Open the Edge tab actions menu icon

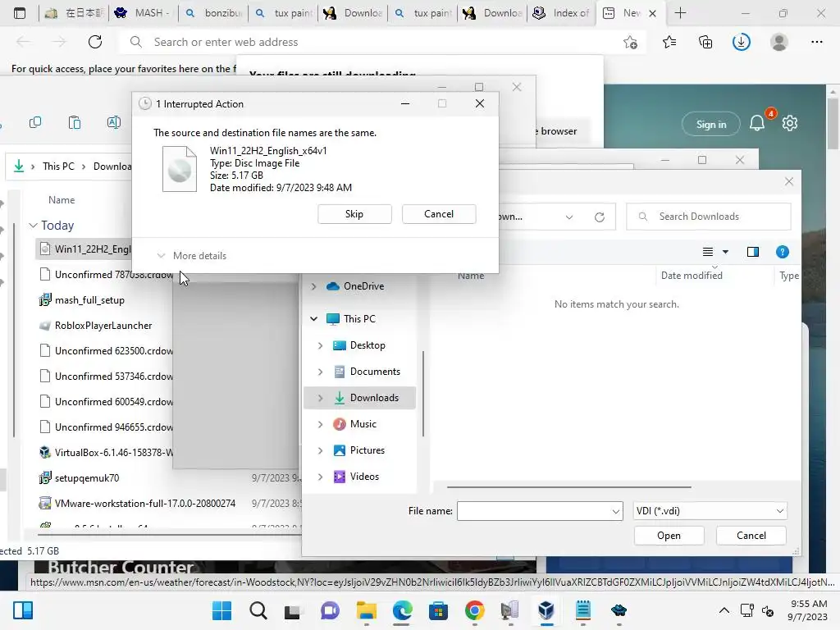pyautogui.click(x=20, y=13)
